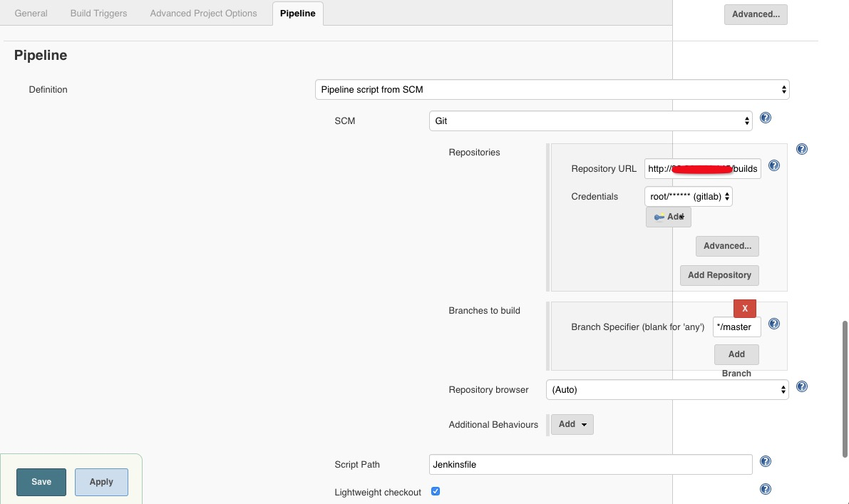Screen dimensions: 849x504
Task: Click the Additional Behaviours label
Action: [493, 424]
